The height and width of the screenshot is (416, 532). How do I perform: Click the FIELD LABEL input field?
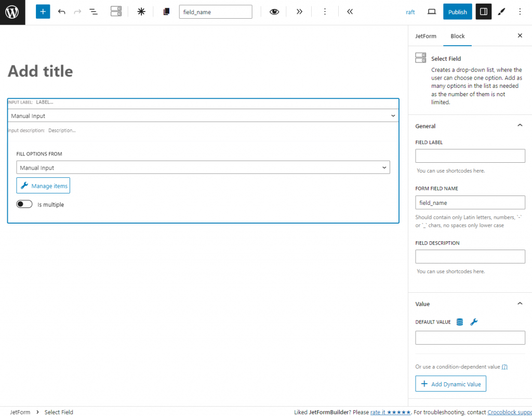pos(470,155)
